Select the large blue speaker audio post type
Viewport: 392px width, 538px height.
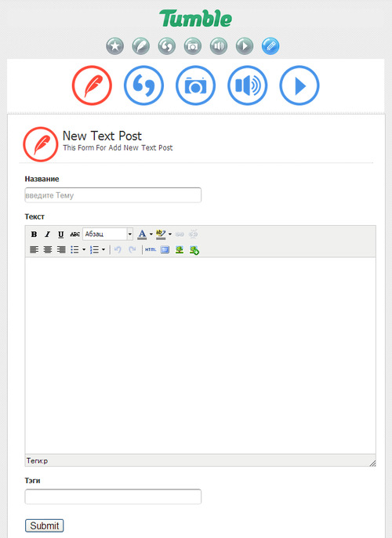click(x=247, y=85)
